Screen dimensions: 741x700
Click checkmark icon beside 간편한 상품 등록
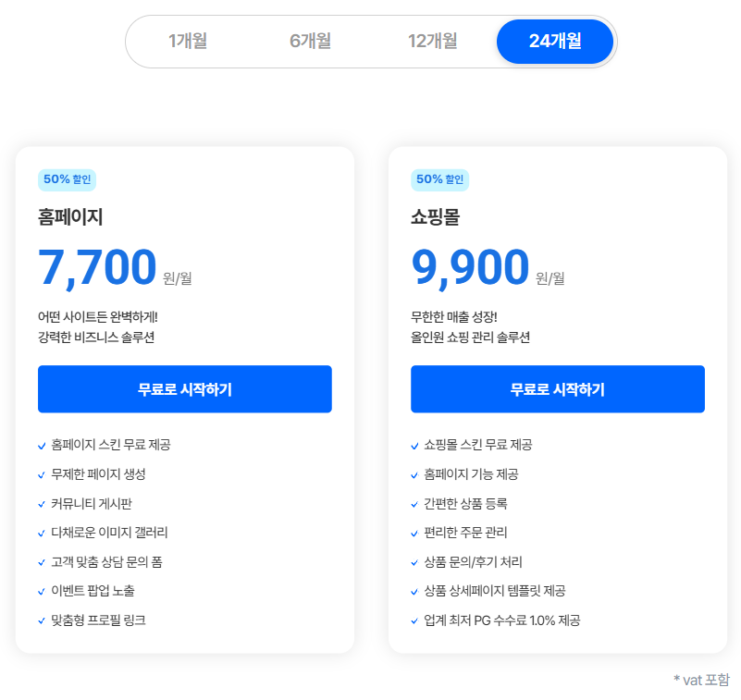(414, 505)
